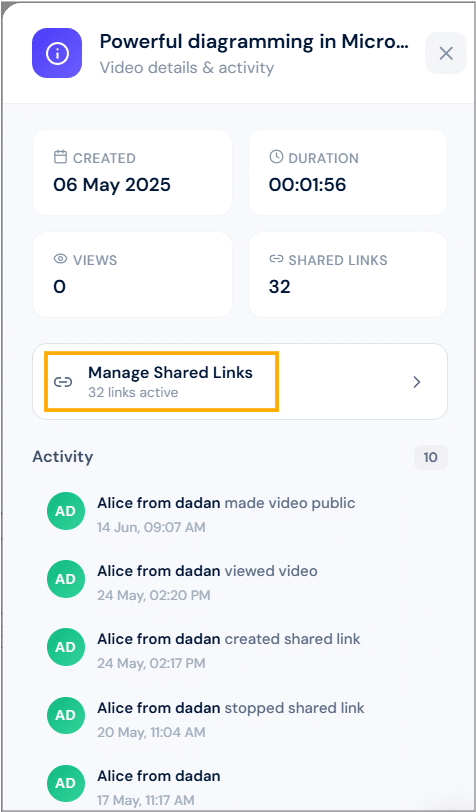Click the shared links count '32'

tap(280, 286)
